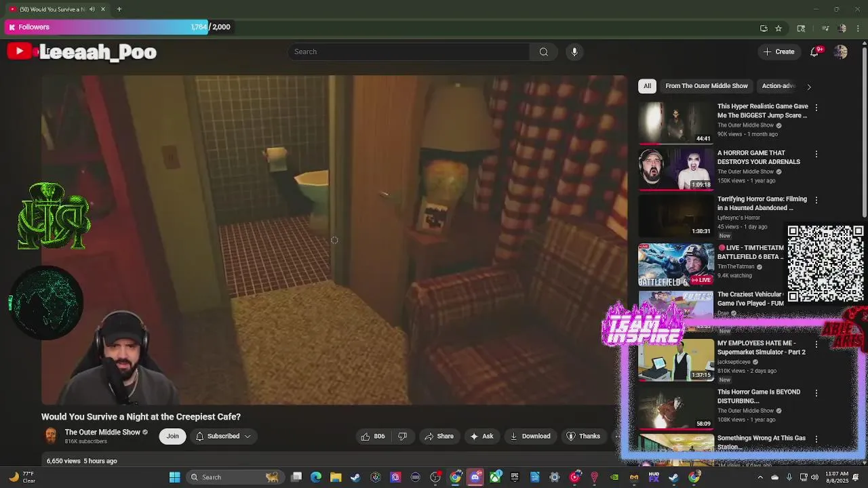Select the Action-adventure filter chip
Image resolution: width=868 pixels, height=488 pixels.
click(778, 86)
